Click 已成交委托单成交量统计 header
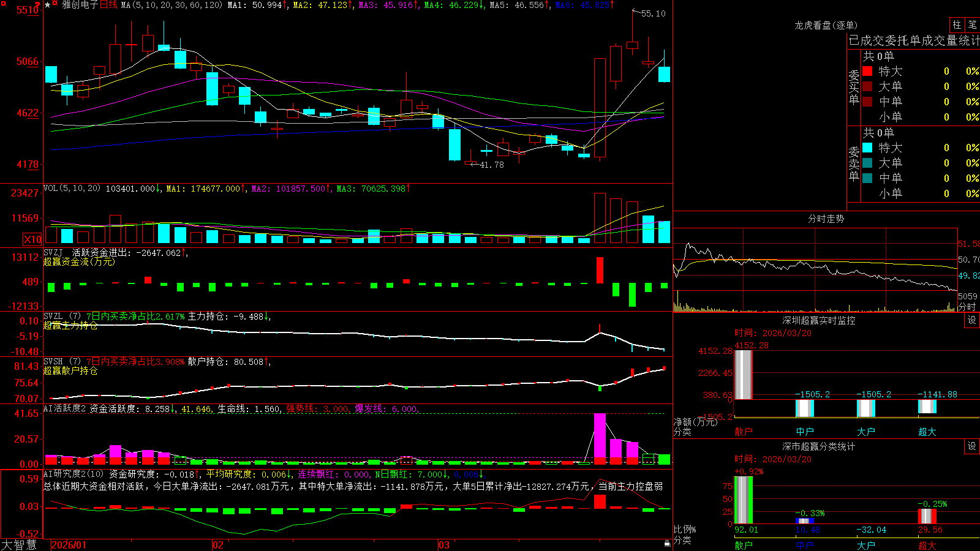The width and height of the screenshot is (980, 551). (x=914, y=40)
